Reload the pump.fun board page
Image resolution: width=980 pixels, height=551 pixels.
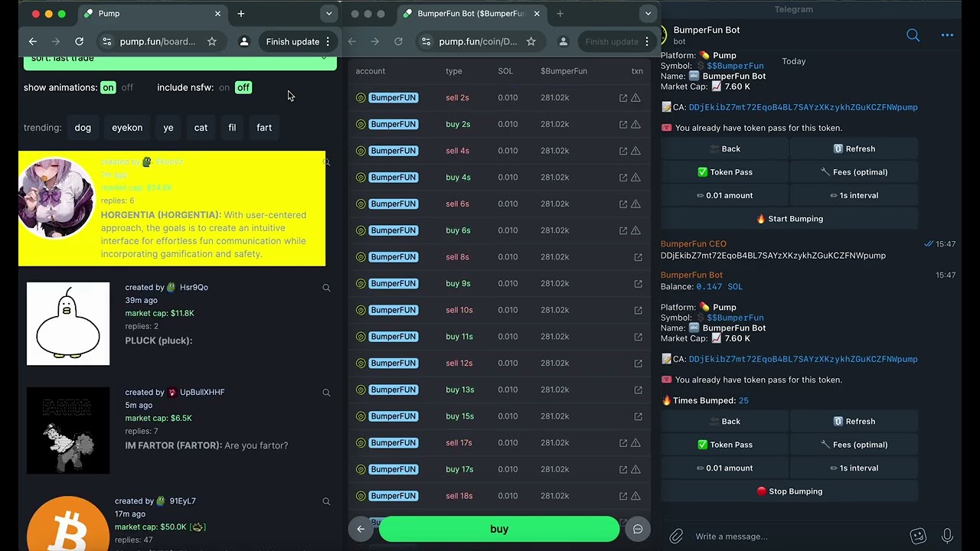(79, 41)
